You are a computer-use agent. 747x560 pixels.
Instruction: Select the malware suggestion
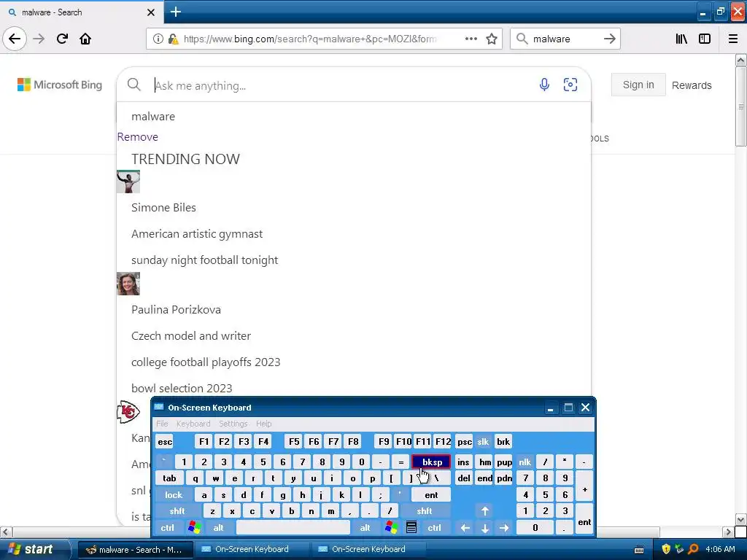click(x=153, y=116)
